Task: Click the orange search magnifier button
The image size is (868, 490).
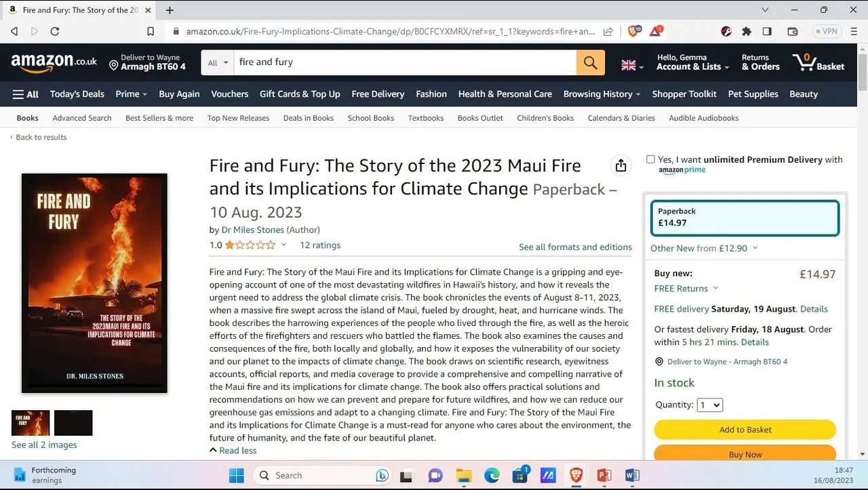Action: click(x=591, y=62)
